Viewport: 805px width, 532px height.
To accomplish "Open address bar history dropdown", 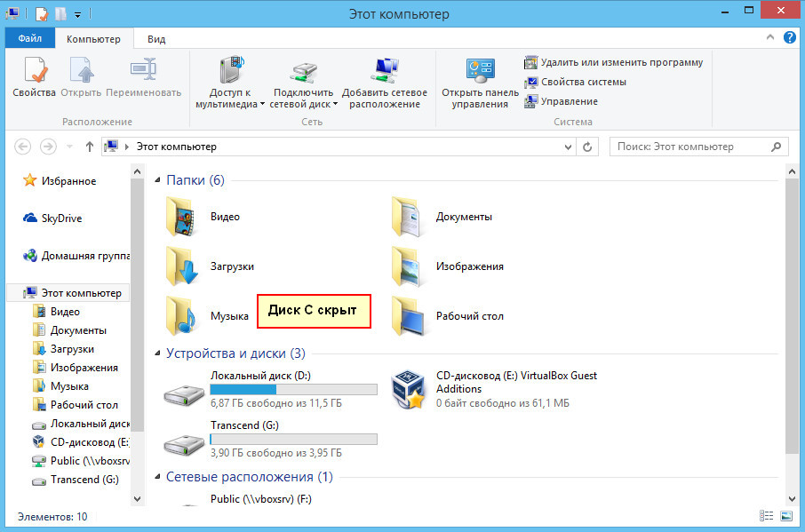I will coord(568,147).
